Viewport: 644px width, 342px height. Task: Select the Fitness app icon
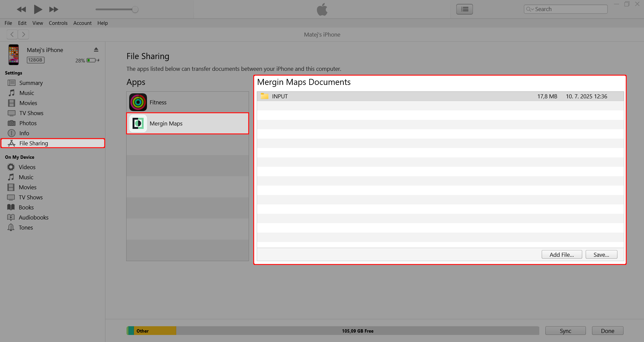pyautogui.click(x=138, y=102)
